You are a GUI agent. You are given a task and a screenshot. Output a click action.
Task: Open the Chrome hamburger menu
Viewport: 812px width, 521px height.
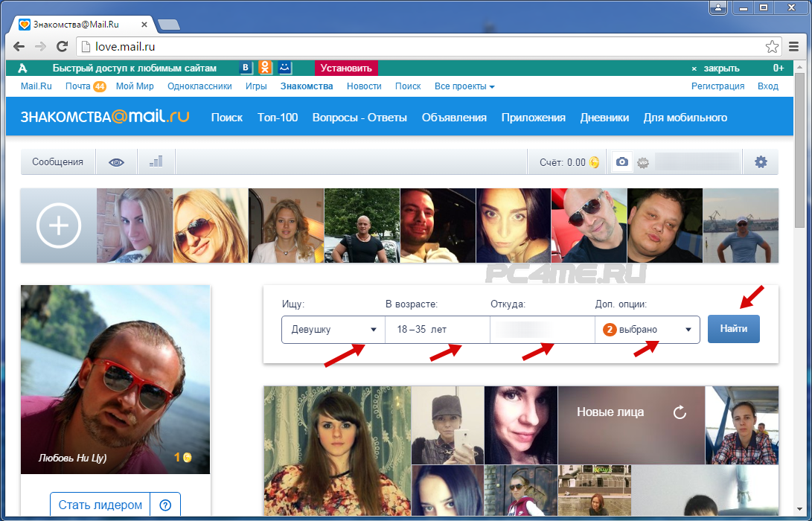(794, 47)
